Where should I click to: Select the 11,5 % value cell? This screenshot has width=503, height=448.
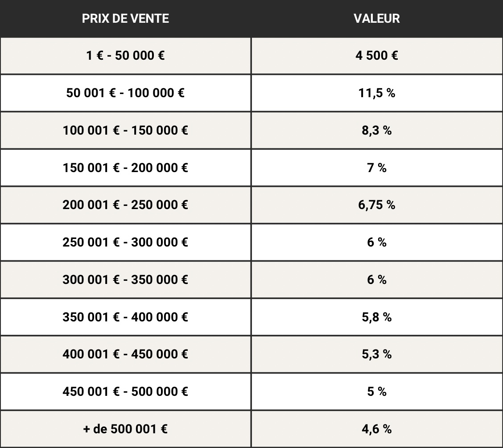(x=377, y=93)
